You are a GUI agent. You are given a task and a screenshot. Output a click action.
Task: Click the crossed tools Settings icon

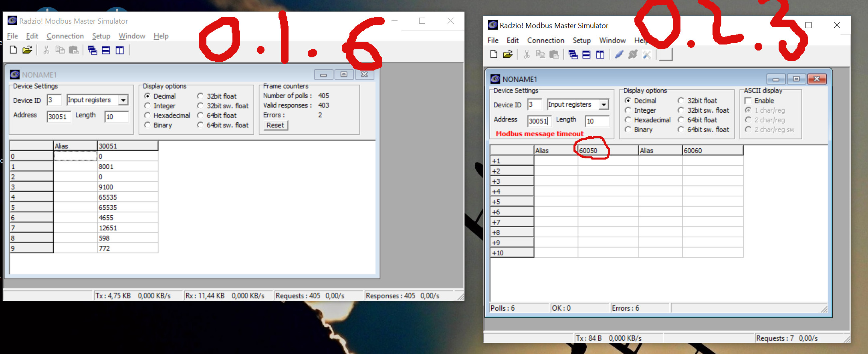pos(646,55)
